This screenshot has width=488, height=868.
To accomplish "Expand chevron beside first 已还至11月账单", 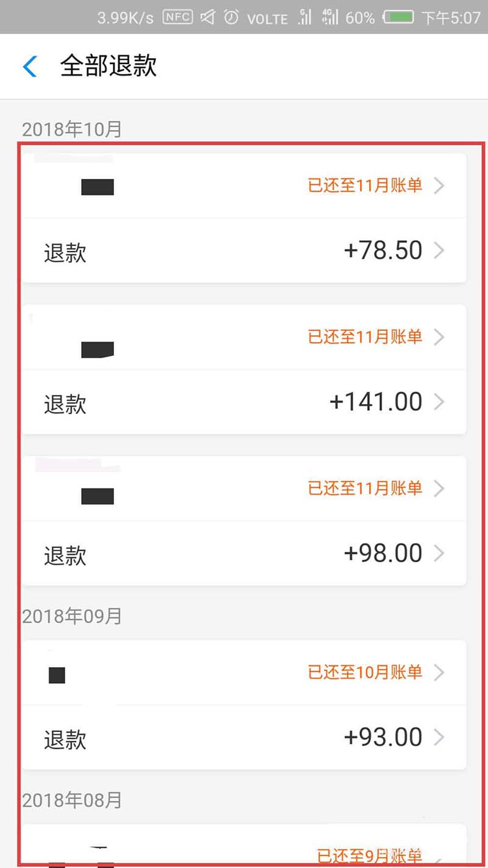I will coord(439,186).
